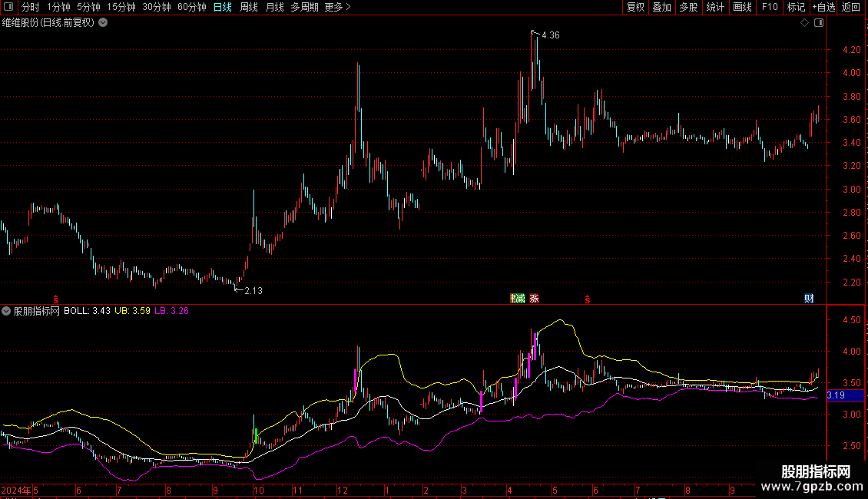868x499 pixels.
Task: Click the 2.13 lowest price flag
Action: pyautogui.click(x=253, y=290)
